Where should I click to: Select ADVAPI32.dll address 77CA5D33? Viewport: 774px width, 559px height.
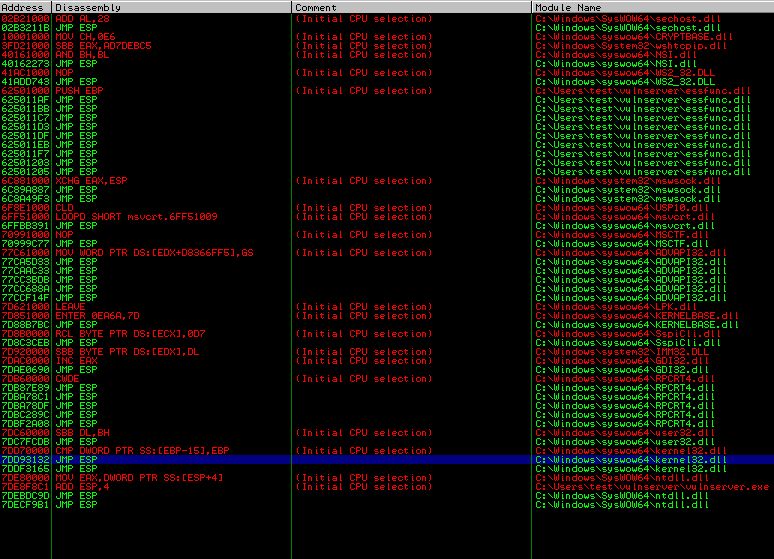[25, 262]
